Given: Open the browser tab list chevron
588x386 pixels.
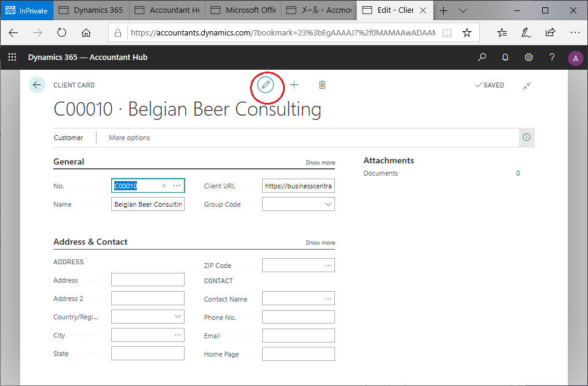Looking at the screenshot, I should click(x=463, y=10).
